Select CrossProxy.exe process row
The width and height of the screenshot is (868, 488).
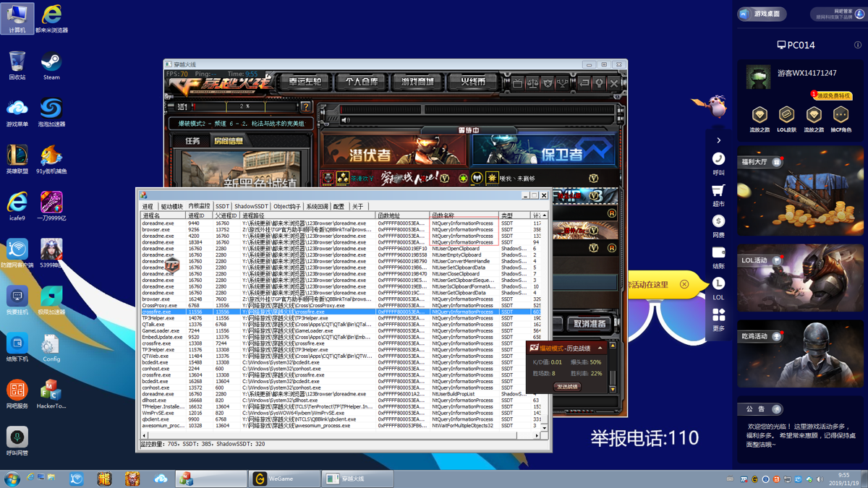[340, 305]
